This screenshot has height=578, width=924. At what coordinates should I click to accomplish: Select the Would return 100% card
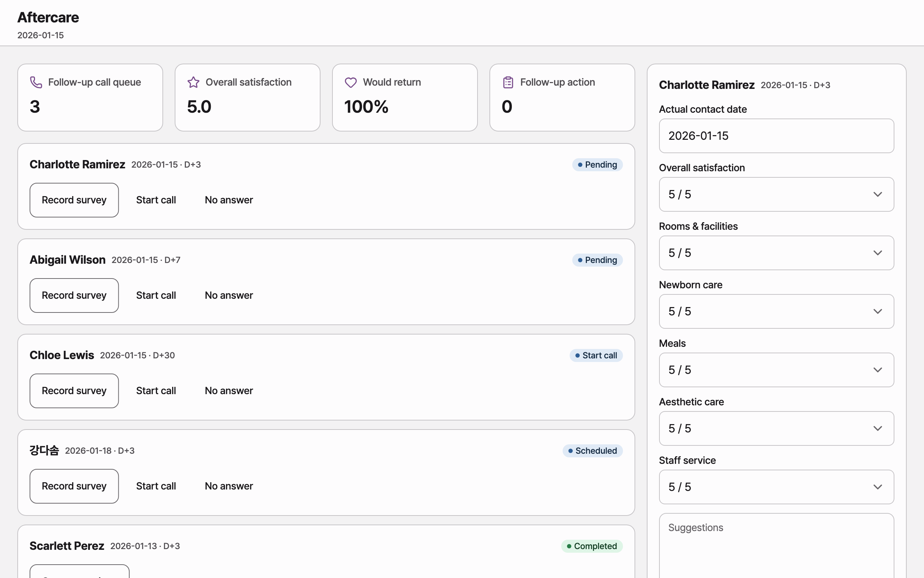[405, 98]
